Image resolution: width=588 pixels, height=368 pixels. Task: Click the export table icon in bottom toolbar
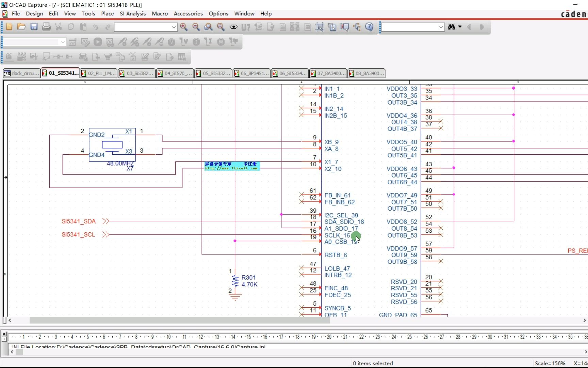point(182,57)
